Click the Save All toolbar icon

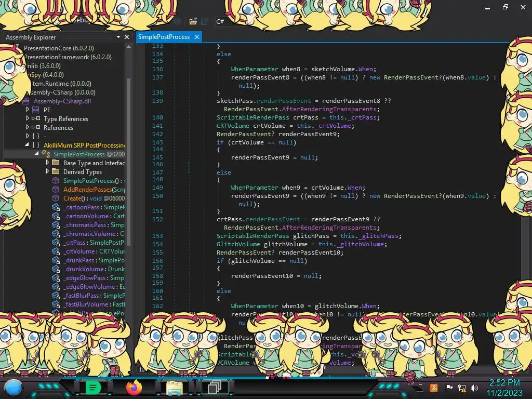[x=205, y=21]
